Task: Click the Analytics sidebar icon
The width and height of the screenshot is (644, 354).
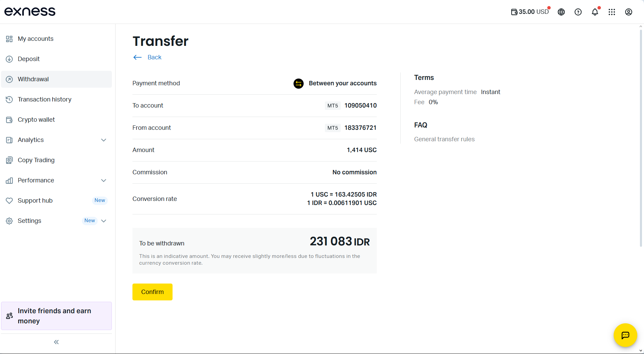Action: click(x=9, y=140)
